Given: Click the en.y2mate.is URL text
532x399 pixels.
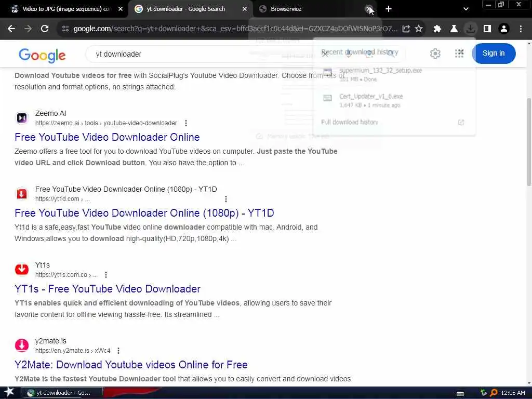Looking at the screenshot, I should pyautogui.click(x=73, y=351).
